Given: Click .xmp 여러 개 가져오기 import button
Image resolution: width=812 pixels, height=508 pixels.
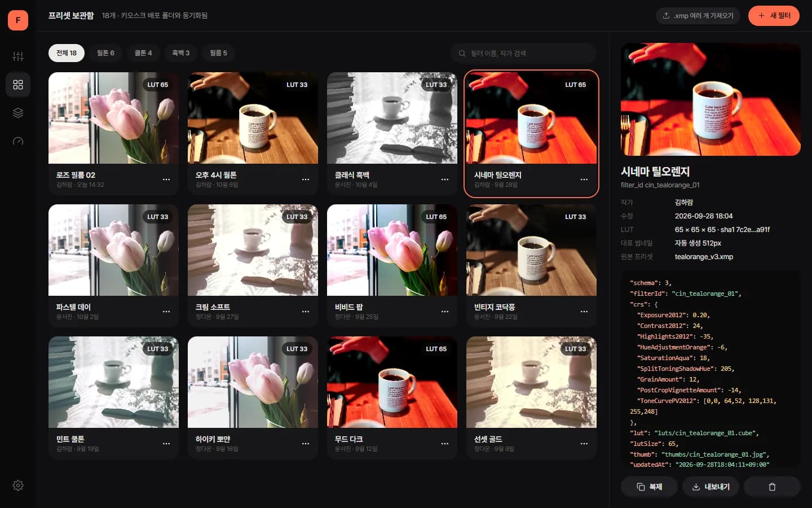Looking at the screenshot, I should click(x=698, y=16).
